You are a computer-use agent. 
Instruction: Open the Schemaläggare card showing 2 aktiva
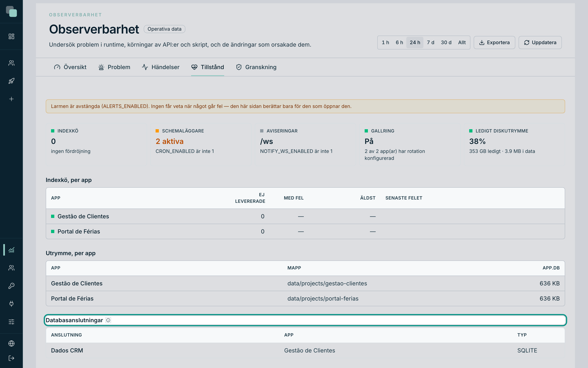(201, 145)
